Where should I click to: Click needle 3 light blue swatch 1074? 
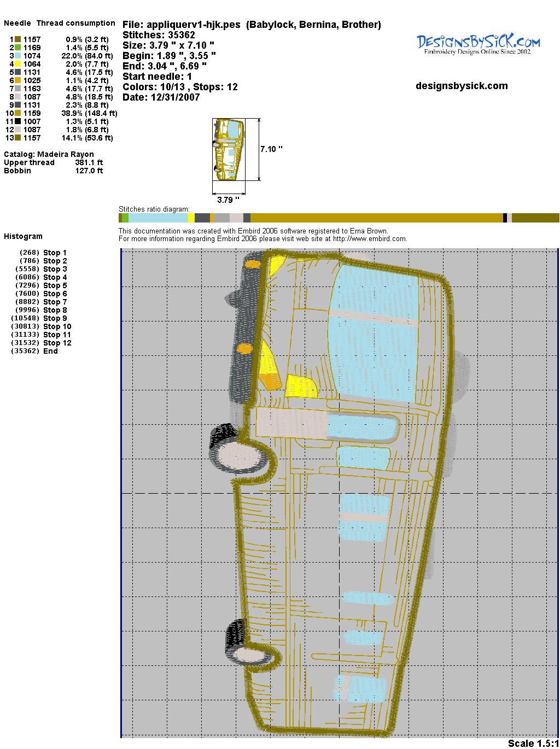pyautogui.click(x=18, y=56)
